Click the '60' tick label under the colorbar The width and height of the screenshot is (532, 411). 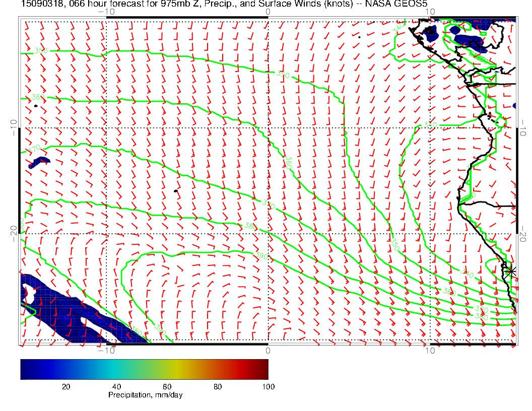click(x=167, y=387)
